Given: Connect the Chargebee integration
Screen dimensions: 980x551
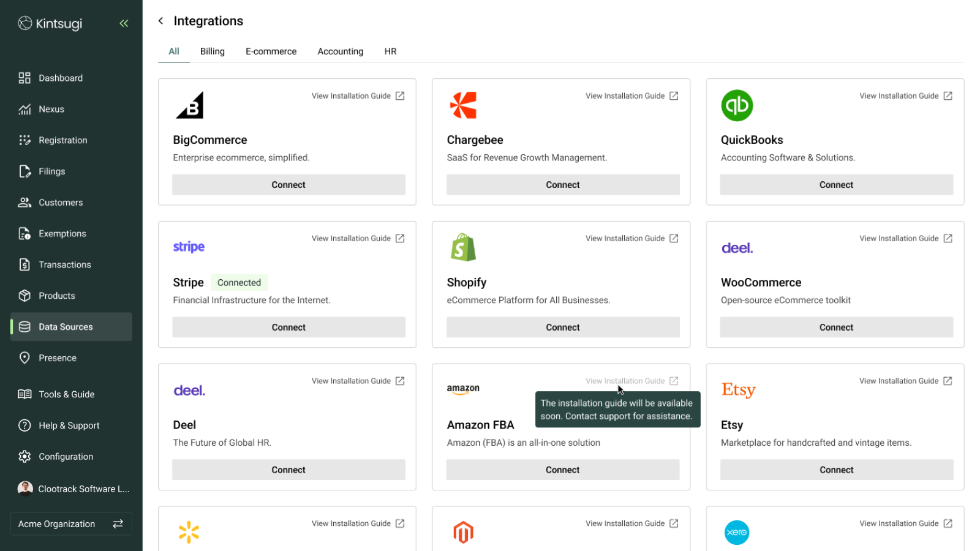Looking at the screenshot, I should pyautogui.click(x=563, y=185).
